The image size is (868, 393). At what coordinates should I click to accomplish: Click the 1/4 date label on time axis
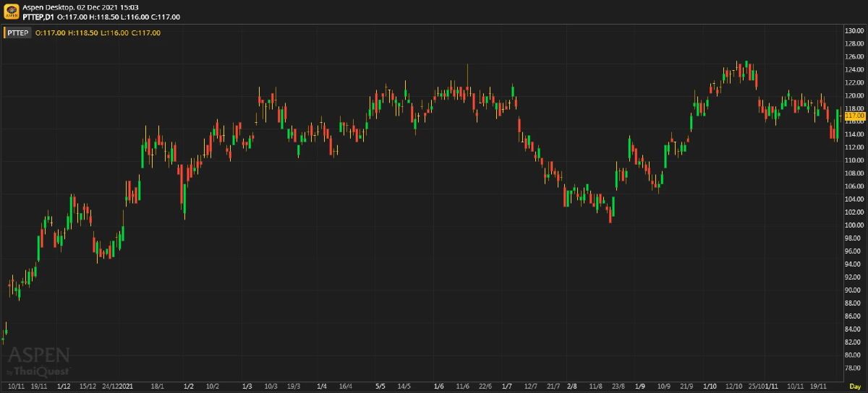[x=322, y=386]
